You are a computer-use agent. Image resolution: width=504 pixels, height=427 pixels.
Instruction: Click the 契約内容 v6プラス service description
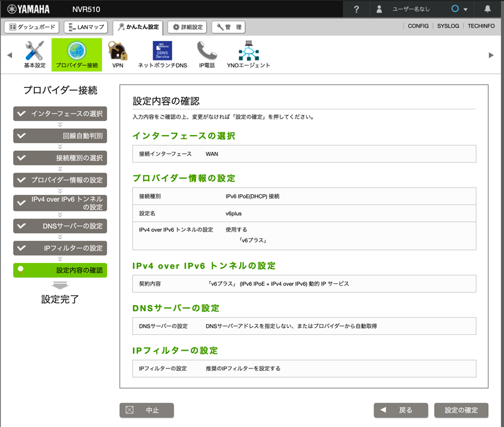(x=278, y=284)
